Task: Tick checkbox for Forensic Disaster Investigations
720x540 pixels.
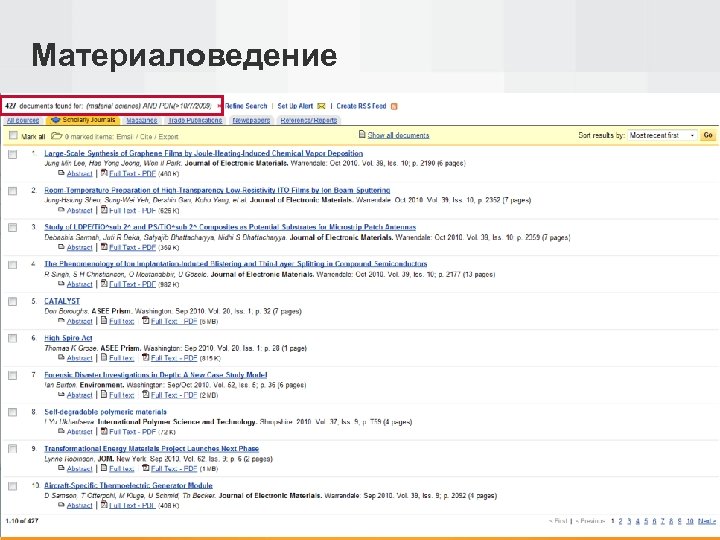Action: coord(12,376)
